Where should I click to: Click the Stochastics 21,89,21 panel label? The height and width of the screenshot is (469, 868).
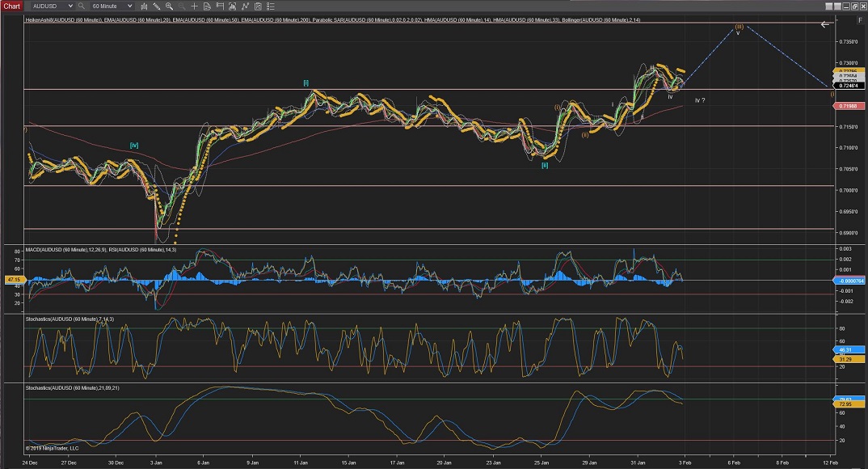72,387
